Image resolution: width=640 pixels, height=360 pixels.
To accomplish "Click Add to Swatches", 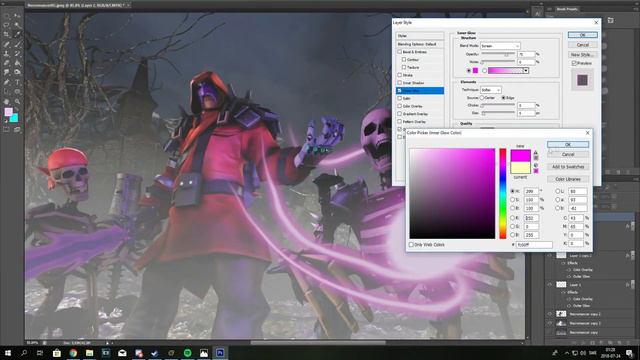I will (568, 167).
